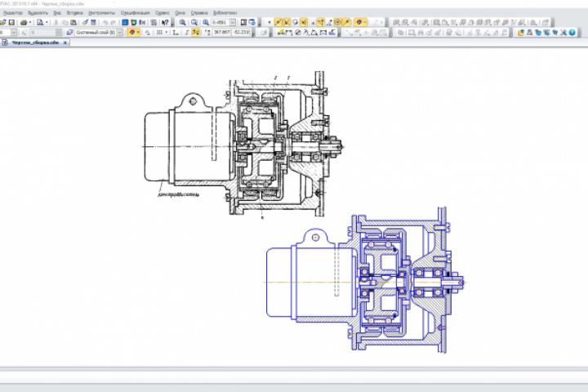This screenshot has height=392, width=588.
Task: Click the blue square manager icon
Action: tap(125, 23)
